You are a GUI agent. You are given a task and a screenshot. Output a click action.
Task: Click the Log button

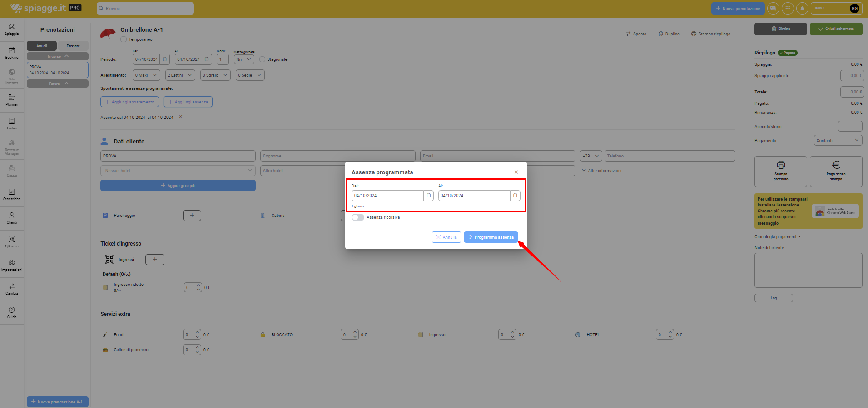click(x=774, y=298)
